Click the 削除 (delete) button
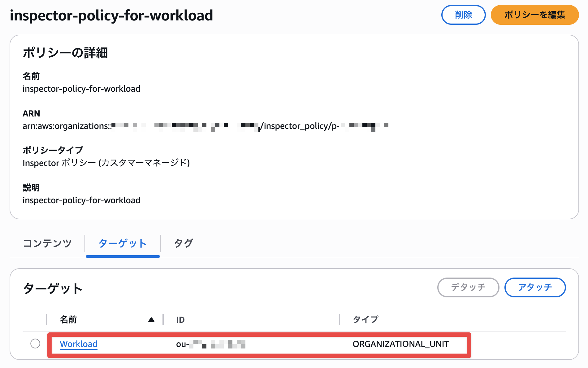The width and height of the screenshot is (588, 368). [463, 15]
